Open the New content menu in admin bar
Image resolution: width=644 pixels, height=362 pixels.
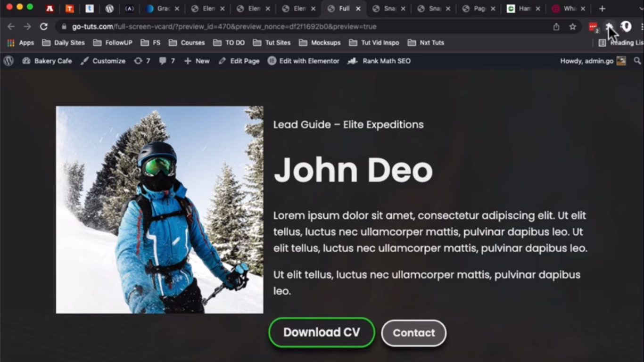[x=197, y=61]
